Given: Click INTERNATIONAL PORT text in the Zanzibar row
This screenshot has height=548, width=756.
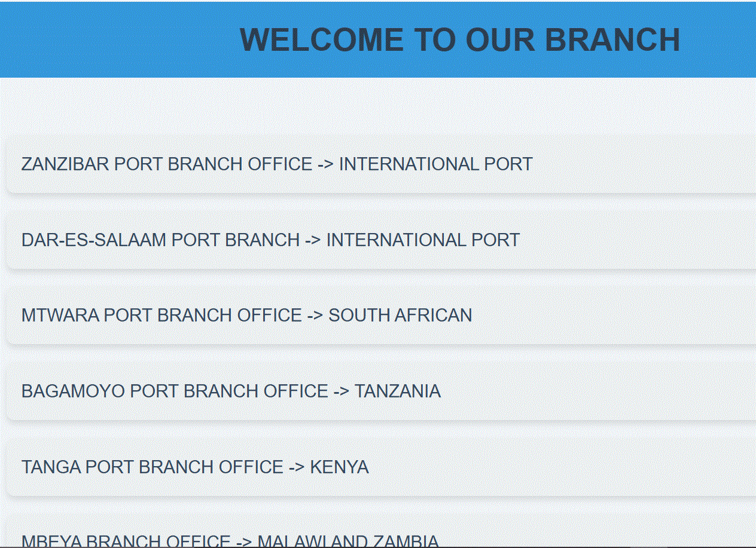Looking at the screenshot, I should click(x=435, y=164).
